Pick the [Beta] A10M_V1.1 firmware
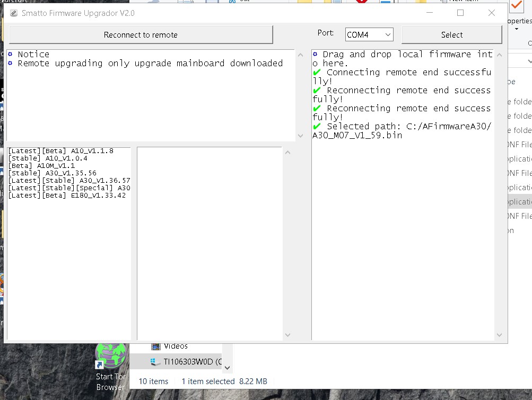 point(41,166)
